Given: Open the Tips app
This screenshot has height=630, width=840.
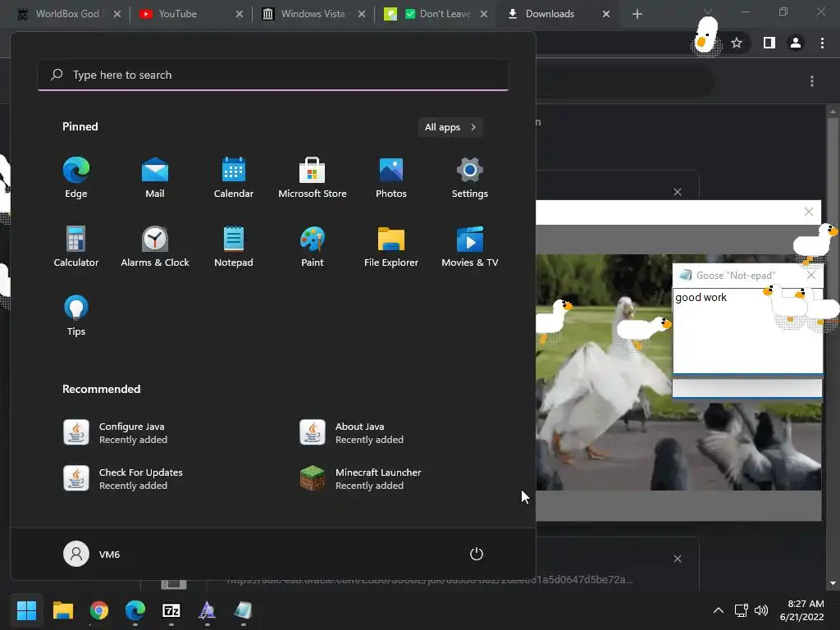Looking at the screenshot, I should [x=76, y=316].
